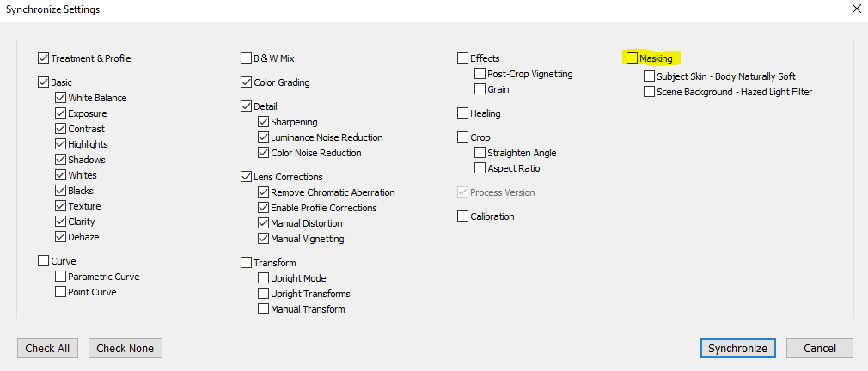The image size is (868, 371).
Task: Check Subject Skin - Body Naturally Soft mask
Action: click(x=649, y=76)
